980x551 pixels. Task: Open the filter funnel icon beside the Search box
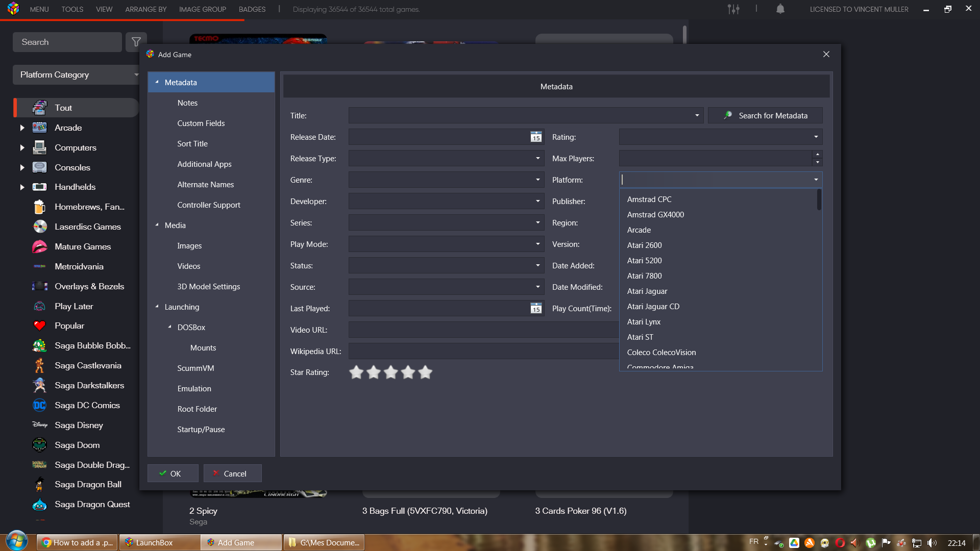[x=136, y=42]
